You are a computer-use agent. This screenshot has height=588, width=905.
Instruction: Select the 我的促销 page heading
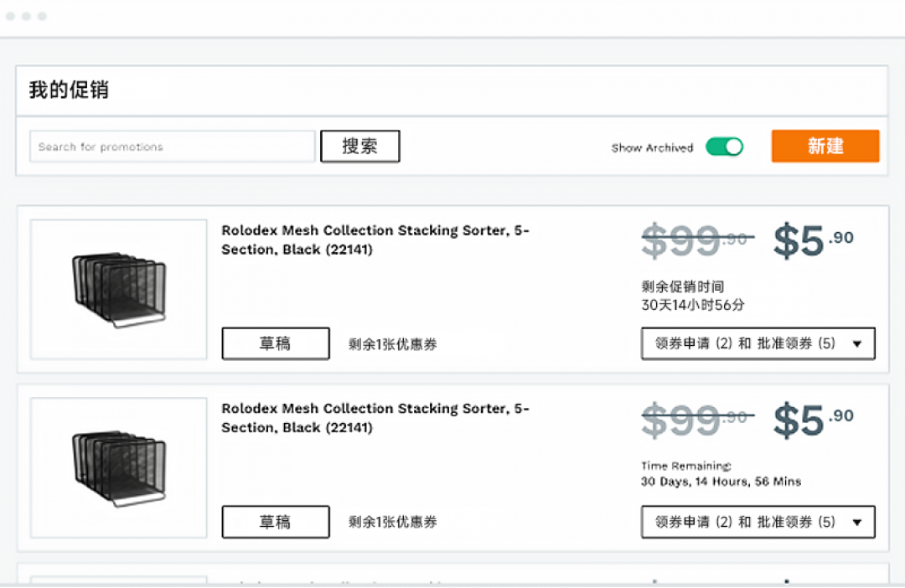click(x=69, y=90)
